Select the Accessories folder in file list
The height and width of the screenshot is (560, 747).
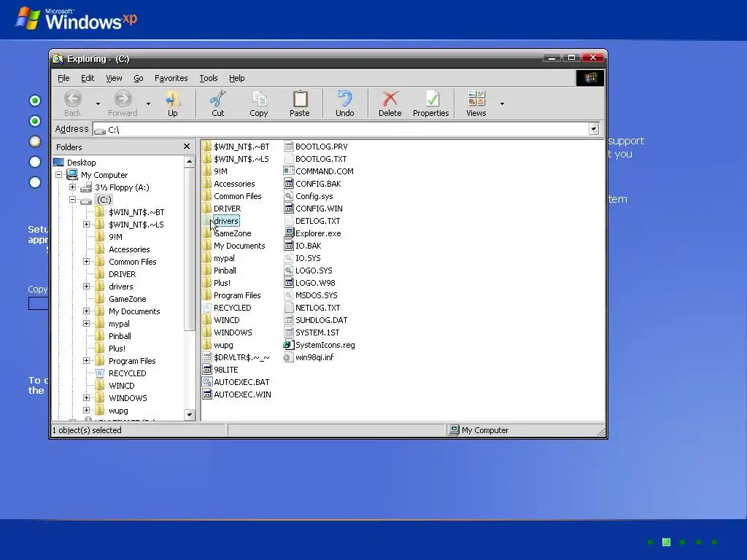point(228,183)
